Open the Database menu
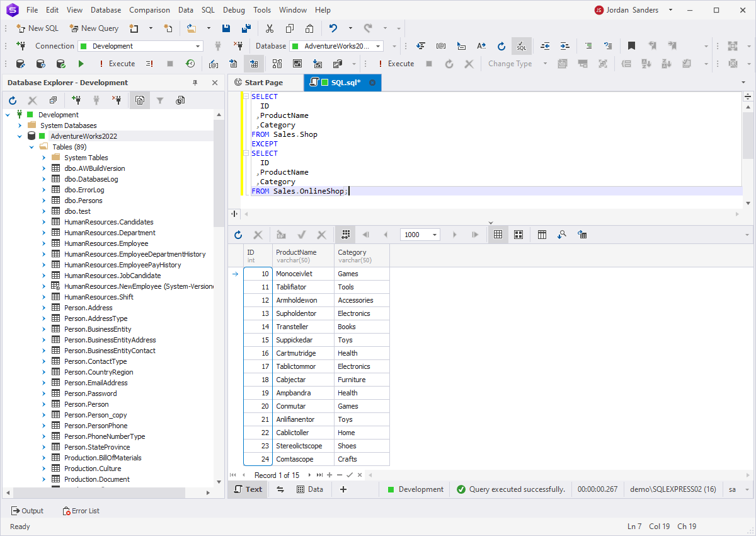Image resolution: width=756 pixels, height=536 pixels. tap(106, 10)
